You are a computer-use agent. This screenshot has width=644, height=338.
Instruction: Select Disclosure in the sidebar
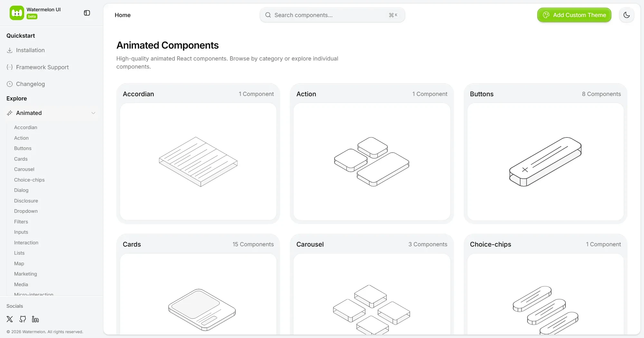click(x=26, y=201)
